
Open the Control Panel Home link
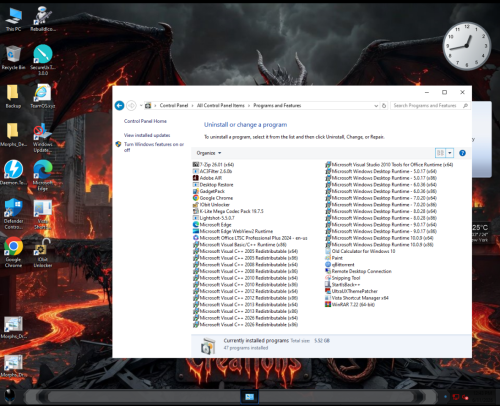pos(145,121)
